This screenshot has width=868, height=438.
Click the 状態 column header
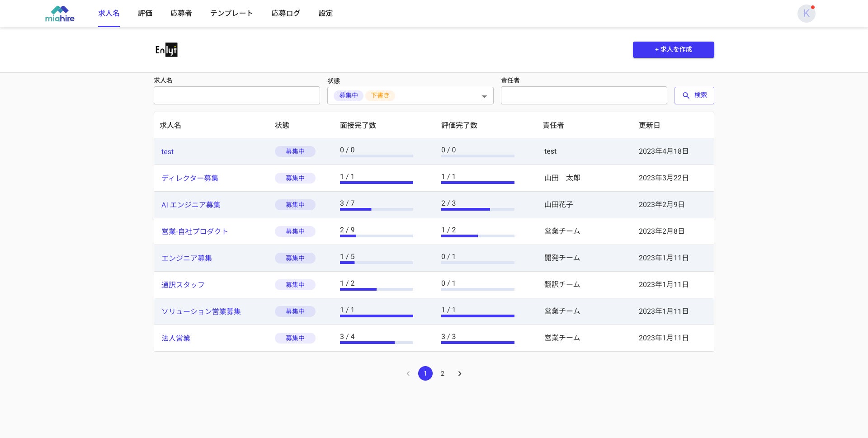pos(282,125)
